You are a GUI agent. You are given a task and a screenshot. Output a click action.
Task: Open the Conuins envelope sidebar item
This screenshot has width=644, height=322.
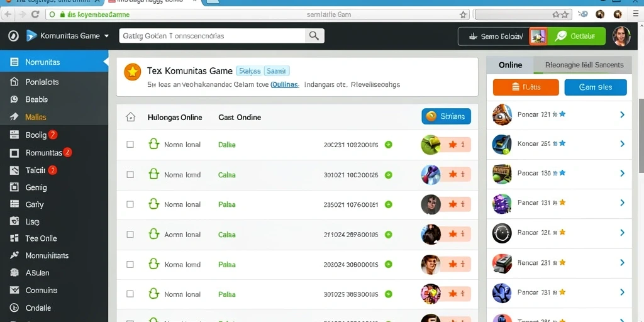14,291
